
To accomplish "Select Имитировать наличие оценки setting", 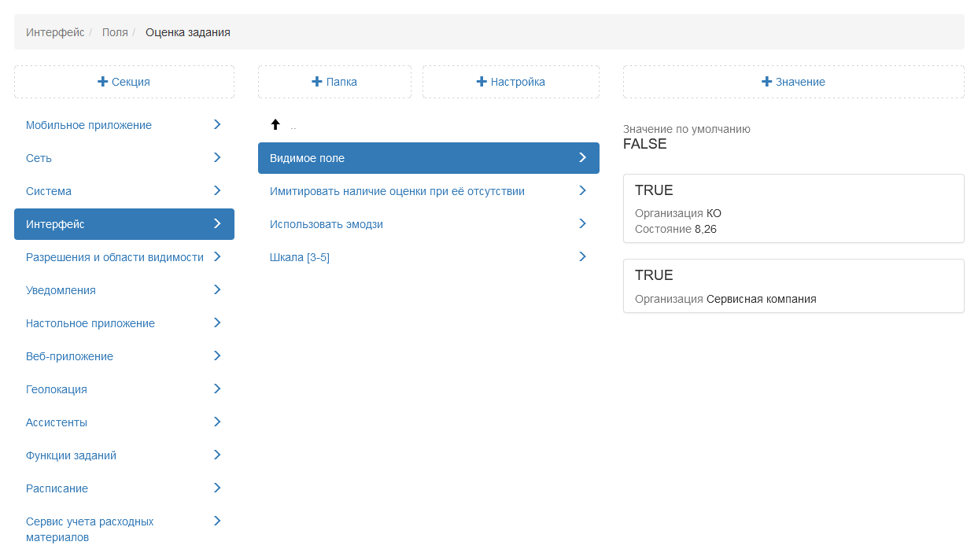I will (x=397, y=191).
